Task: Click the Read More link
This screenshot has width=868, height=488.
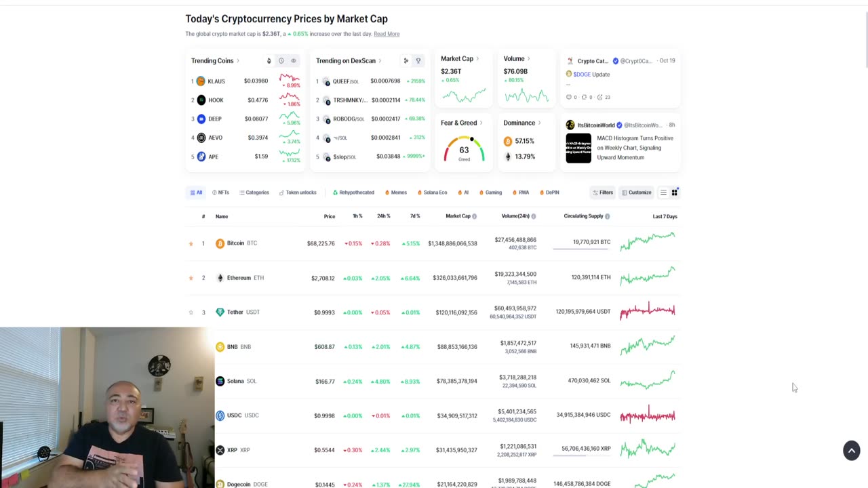Action: (x=387, y=34)
